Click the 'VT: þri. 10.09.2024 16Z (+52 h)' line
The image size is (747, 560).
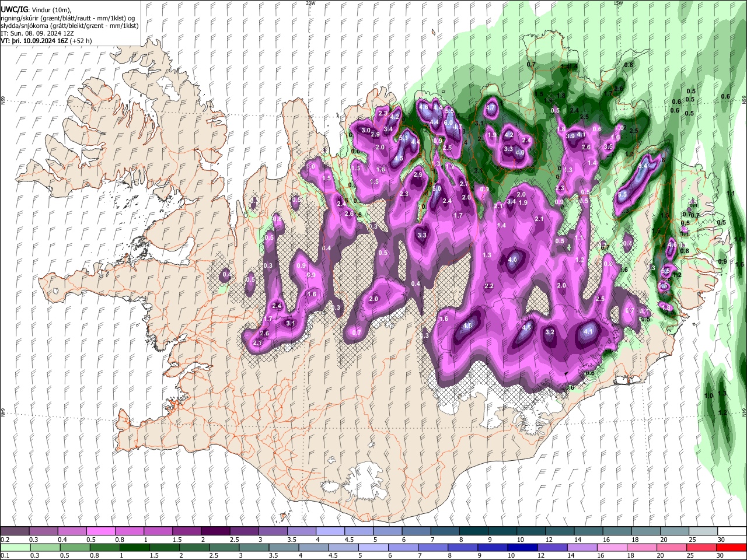pyautogui.click(x=46, y=41)
